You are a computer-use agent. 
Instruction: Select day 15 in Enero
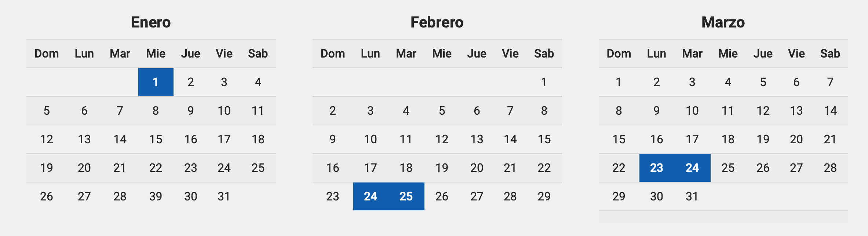click(x=156, y=139)
